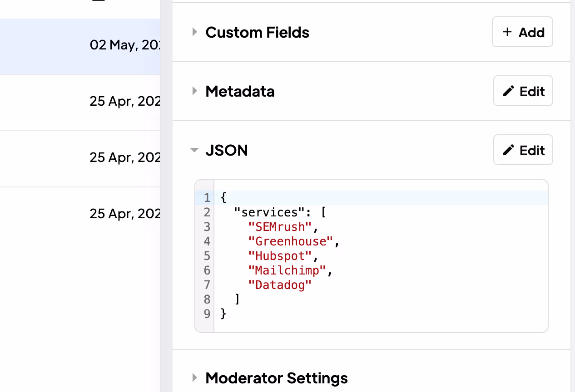Select the first 25 Apr row

pyautogui.click(x=80, y=103)
